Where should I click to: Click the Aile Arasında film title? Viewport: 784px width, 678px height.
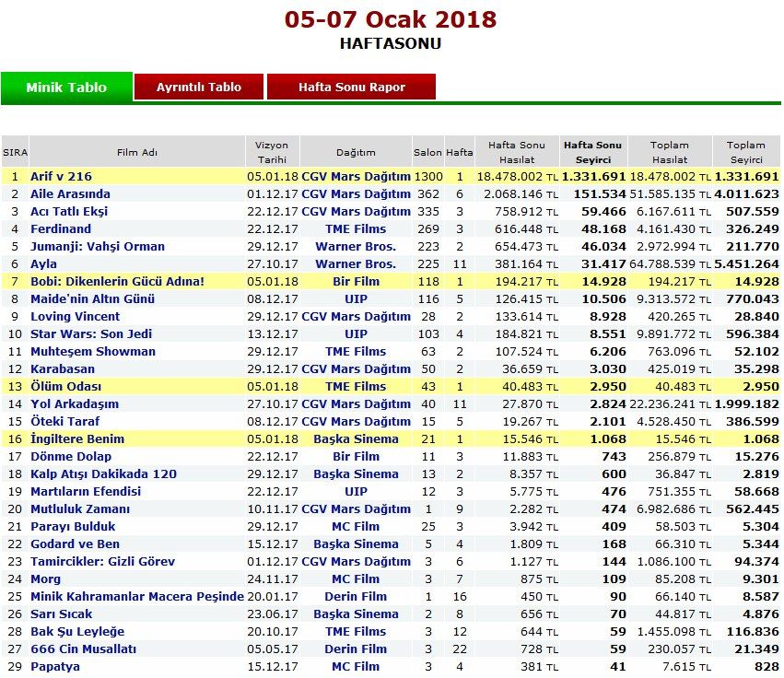pos(70,193)
